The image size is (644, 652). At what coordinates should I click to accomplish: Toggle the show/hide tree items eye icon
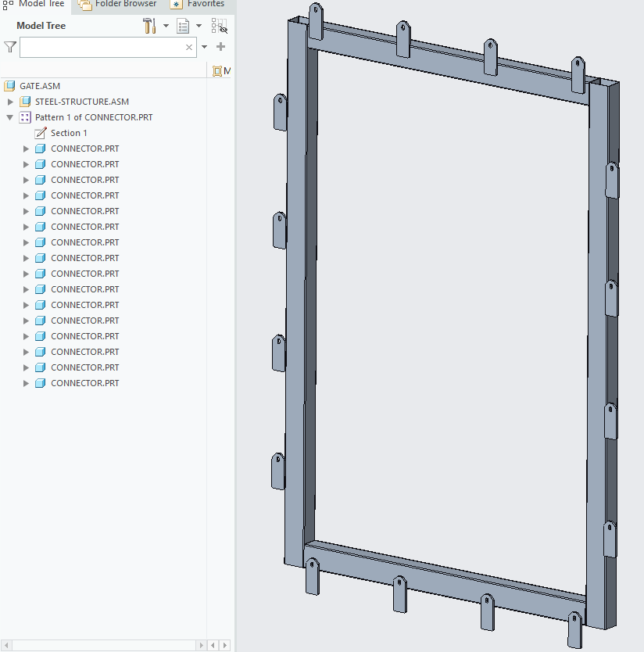[220, 26]
